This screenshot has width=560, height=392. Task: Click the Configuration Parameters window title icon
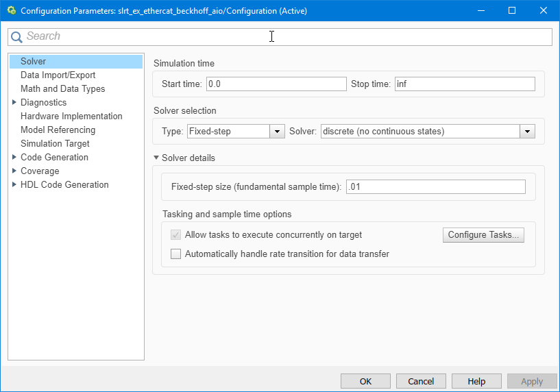11,11
